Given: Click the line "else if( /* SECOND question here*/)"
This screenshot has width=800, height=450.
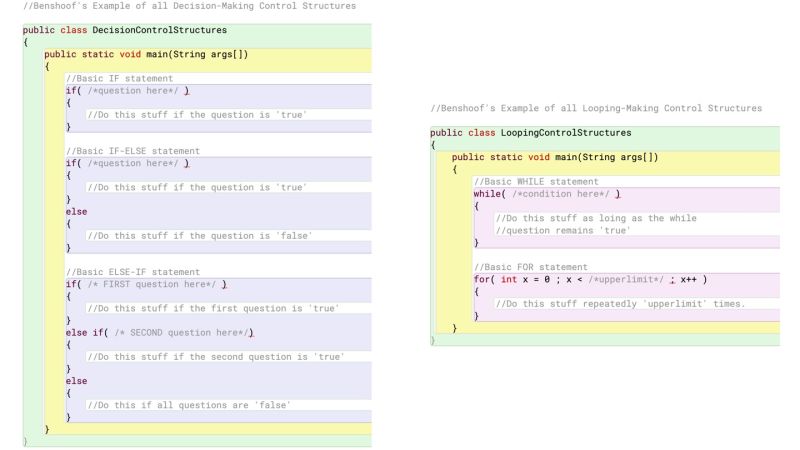Looking at the screenshot, I should point(160,333).
